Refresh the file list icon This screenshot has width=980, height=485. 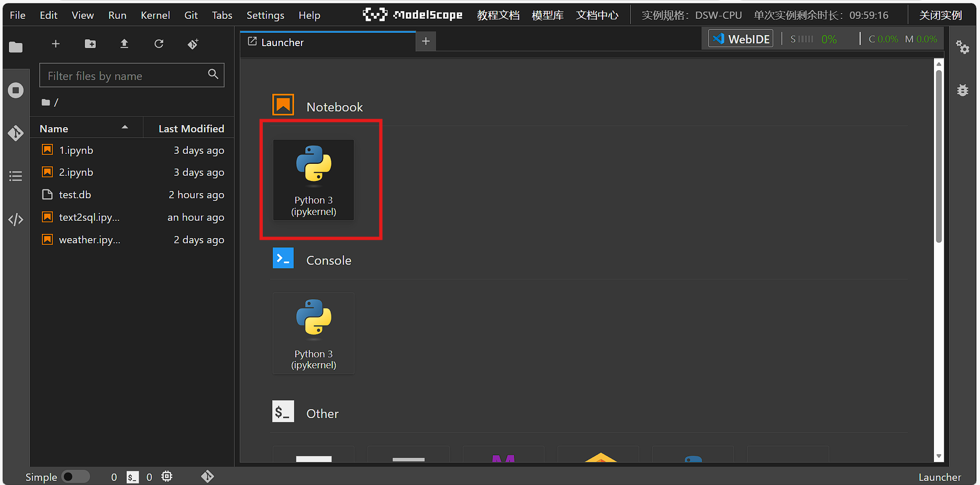159,44
